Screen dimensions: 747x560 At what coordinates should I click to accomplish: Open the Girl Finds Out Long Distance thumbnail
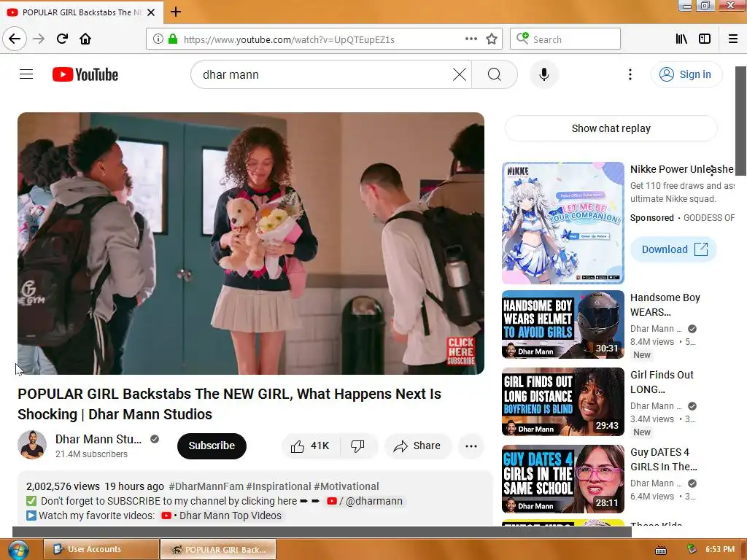[563, 402]
